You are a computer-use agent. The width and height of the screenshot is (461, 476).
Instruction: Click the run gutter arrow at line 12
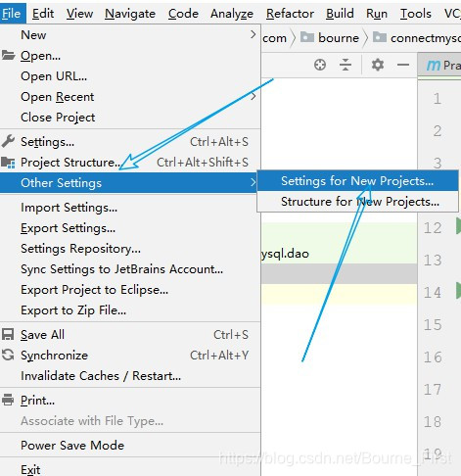click(458, 226)
